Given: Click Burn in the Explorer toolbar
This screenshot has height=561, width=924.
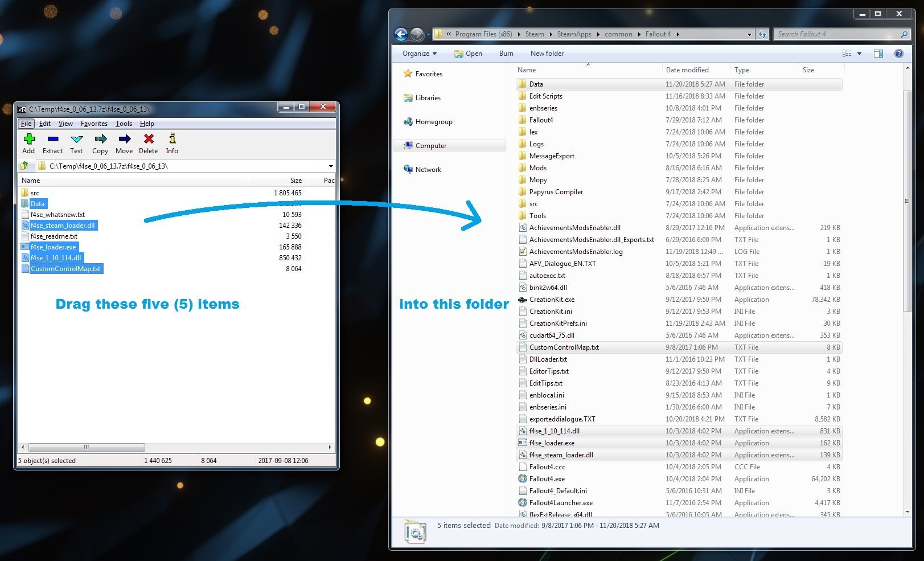Looking at the screenshot, I should point(506,54).
